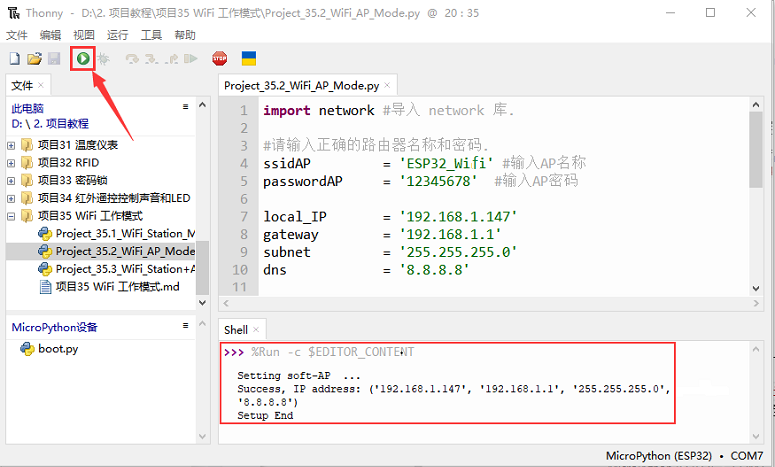Open the 此电脑 panel hamburger menu
775x467 pixels.
tap(185, 107)
